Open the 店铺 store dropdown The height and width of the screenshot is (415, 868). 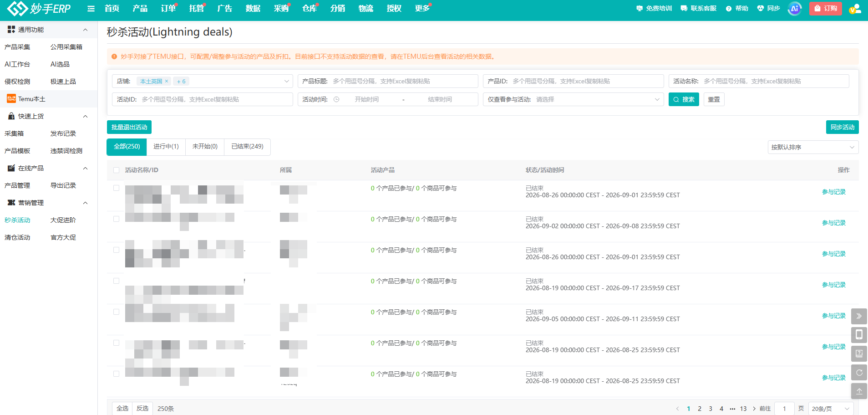point(202,81)
